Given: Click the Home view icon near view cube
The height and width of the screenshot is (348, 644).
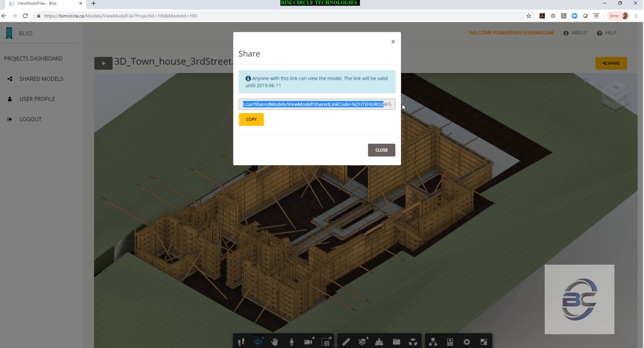Looking at the screenshot, I should (586, 82).
